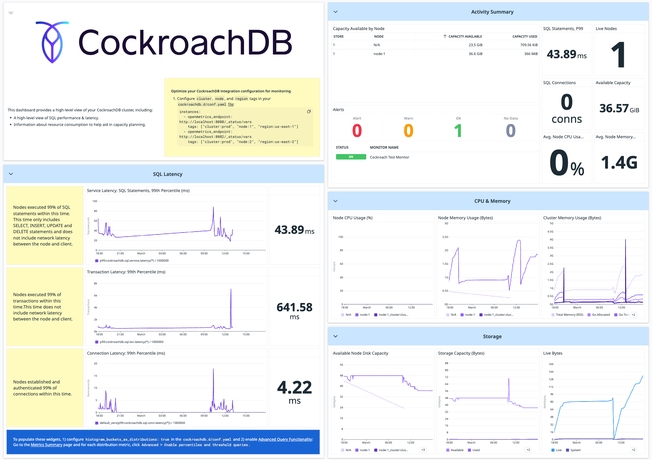652x460 pixels.
Task: Click the green OK count 1
Action: [x=458, y=131]
